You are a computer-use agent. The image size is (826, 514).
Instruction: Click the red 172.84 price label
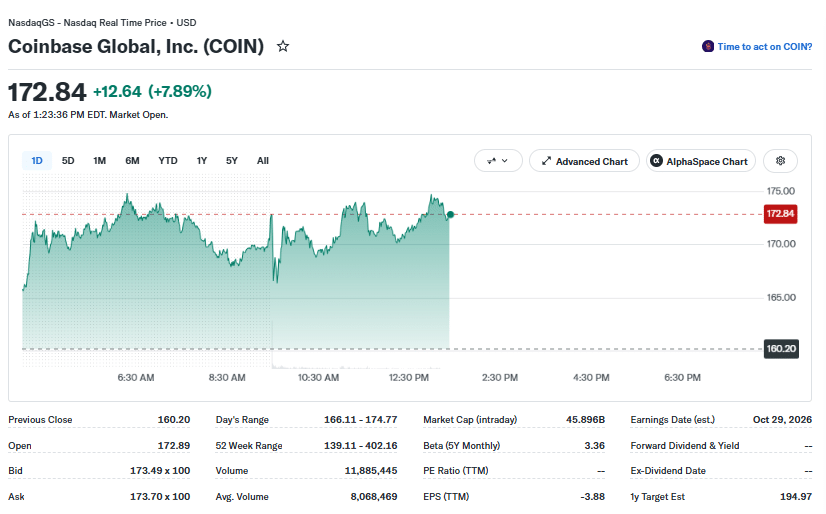click(780, 214)
